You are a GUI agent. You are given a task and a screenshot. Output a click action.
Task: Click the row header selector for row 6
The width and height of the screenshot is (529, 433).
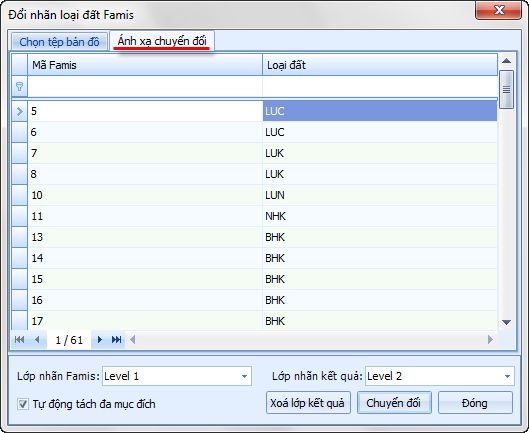[20, 132]
